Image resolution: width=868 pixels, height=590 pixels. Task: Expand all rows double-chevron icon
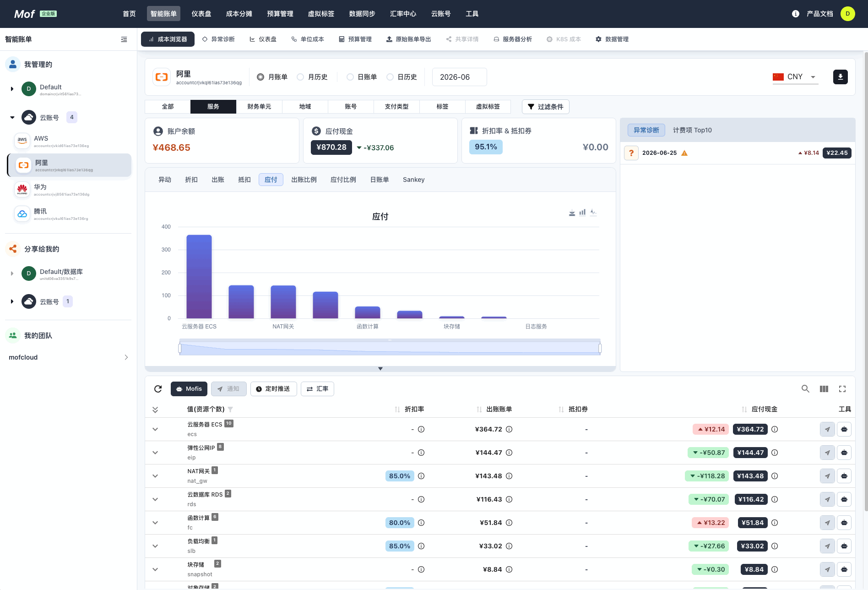155,410
